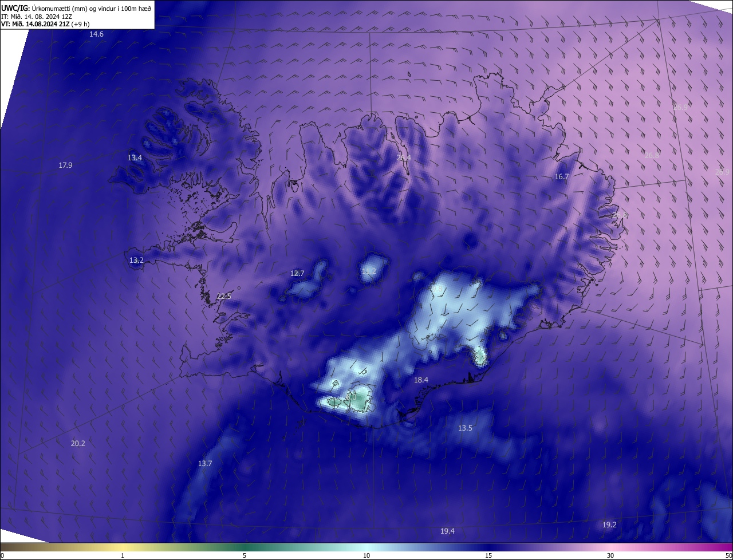Click the 5 tick label on color scale
This screenshot has width=733, height=560.
[x=245, y=555]
